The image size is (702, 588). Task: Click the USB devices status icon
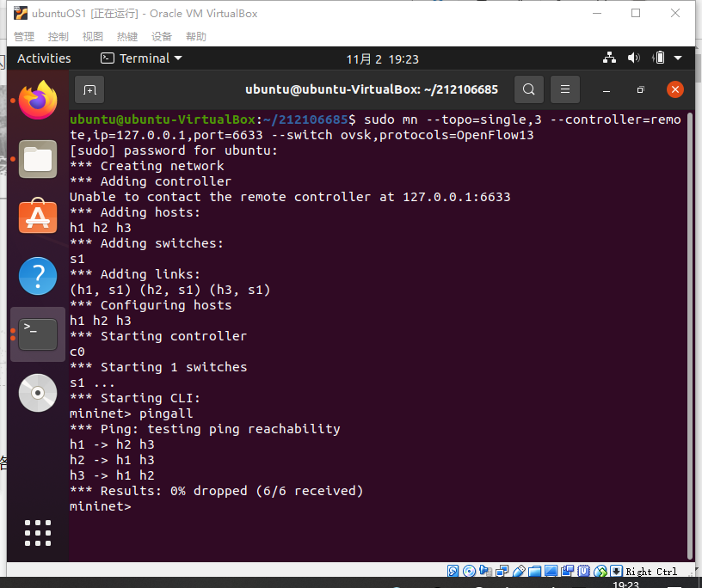tap(519, 571)
